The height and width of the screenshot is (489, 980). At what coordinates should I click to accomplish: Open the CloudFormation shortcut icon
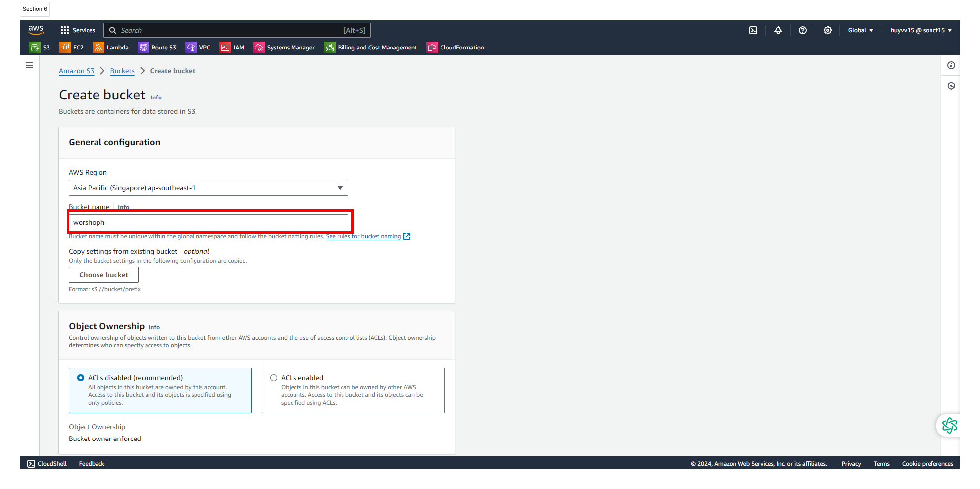(432, 48)
